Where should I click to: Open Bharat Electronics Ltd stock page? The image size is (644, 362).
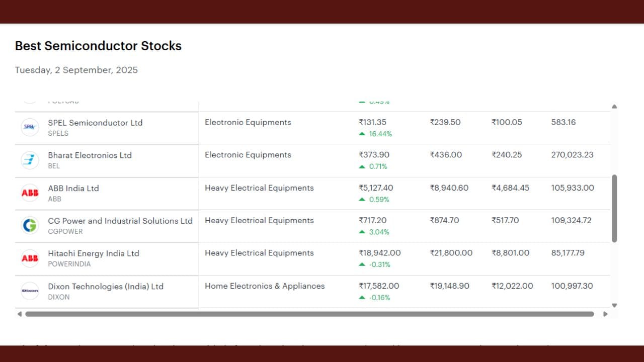[90, 155]
